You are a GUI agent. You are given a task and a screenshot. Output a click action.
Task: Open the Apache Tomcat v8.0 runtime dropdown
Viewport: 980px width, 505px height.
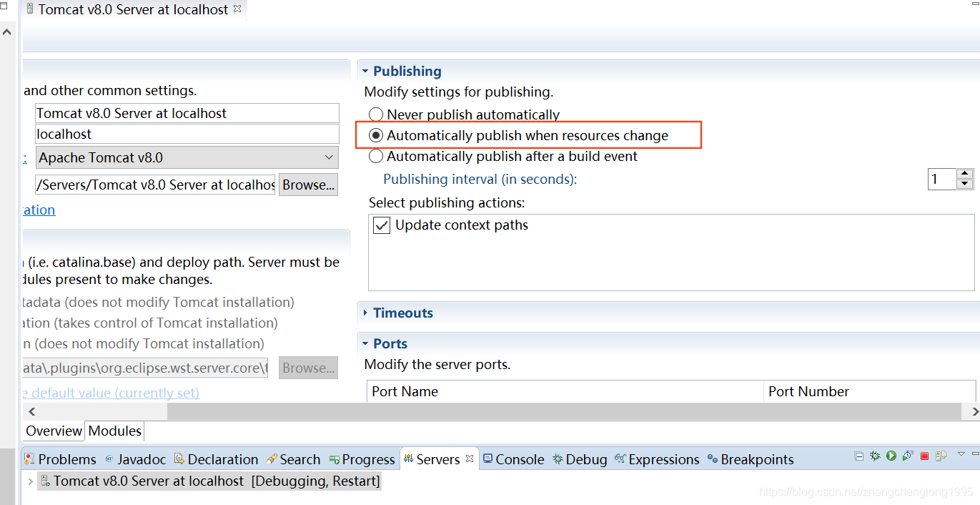pos(328,157)
